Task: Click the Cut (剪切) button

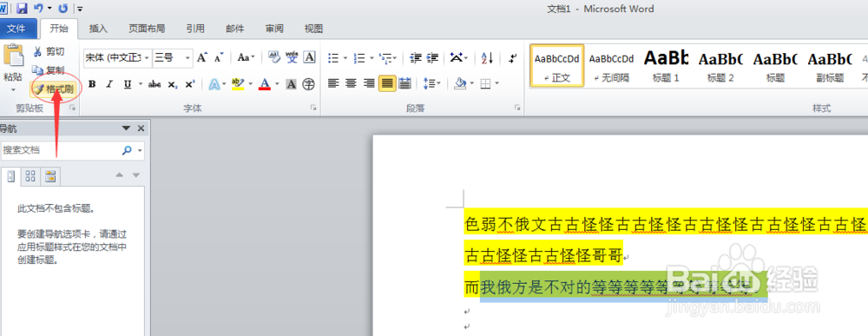Action: click(x=49, y=51)
